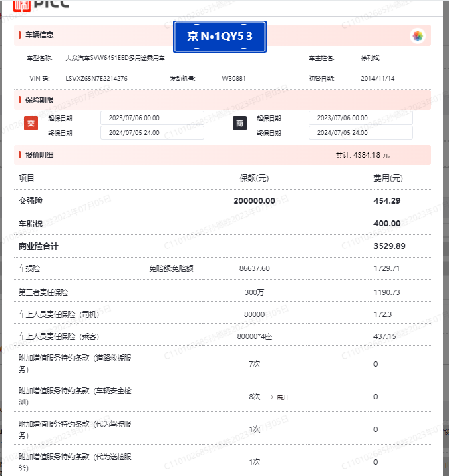Image resolution: width=449 pixels, height=476 pixels.
Task: Click the 报价明细 section header
Action: 39,155
